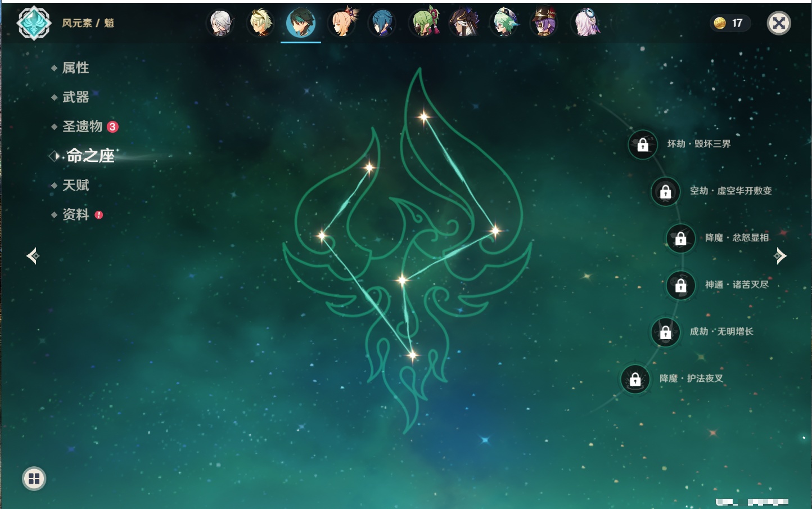Viewport: 812px width, 509px height.
Task: Switch to the 天赋 talents tab
Action: 75,185
